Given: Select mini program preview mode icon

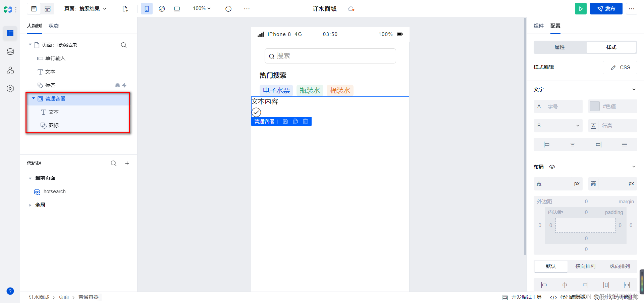Looking at the screenshot, I should click(162, 9).
